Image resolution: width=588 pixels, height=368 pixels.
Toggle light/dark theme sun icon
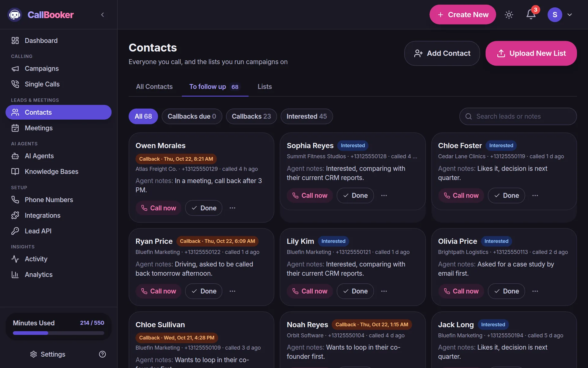[509, 15]
